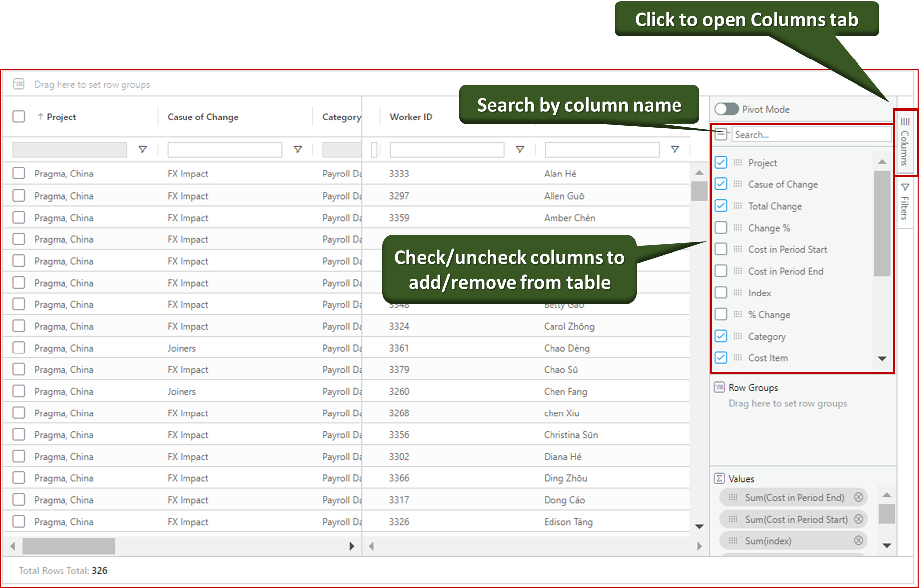Remove Sum(Cost in Period Start) value chip
The height and width of the screenshot is (588, 919).
(x=858, y=519)
